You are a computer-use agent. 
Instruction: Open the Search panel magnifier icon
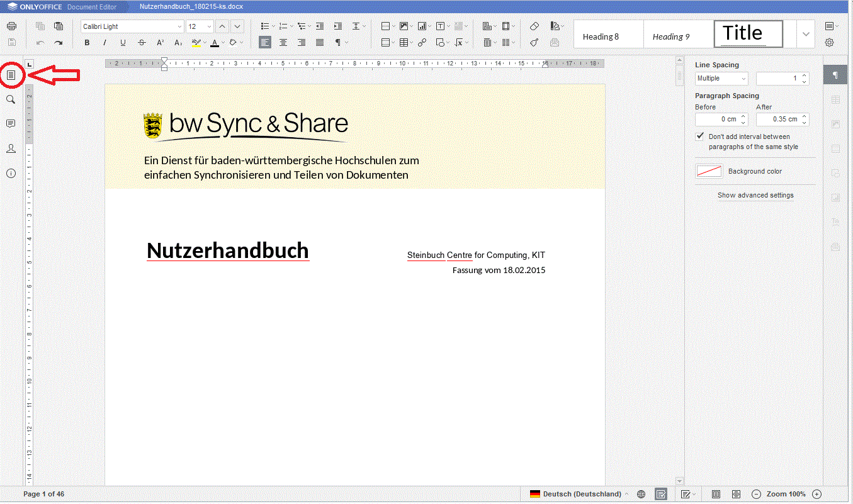(x=11, y=99)
